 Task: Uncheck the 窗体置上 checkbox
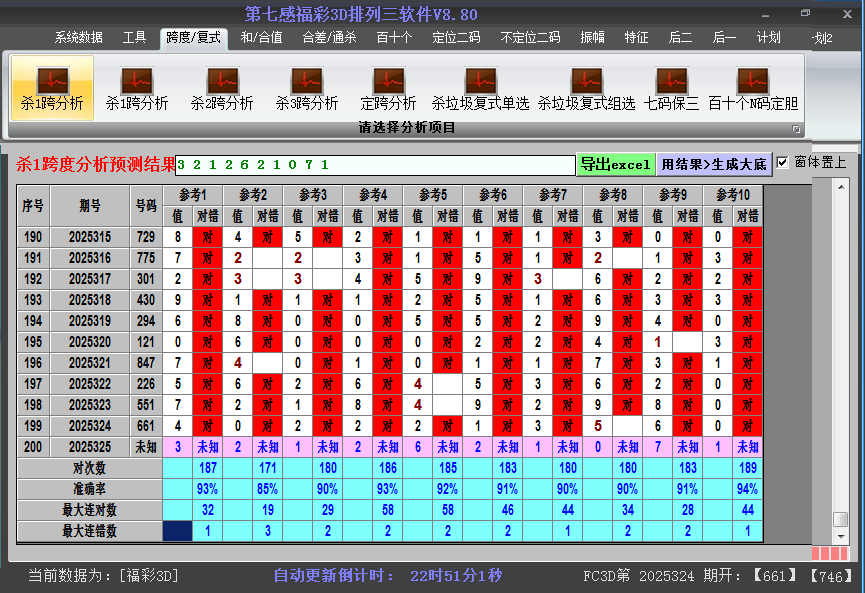pos(783,162)
